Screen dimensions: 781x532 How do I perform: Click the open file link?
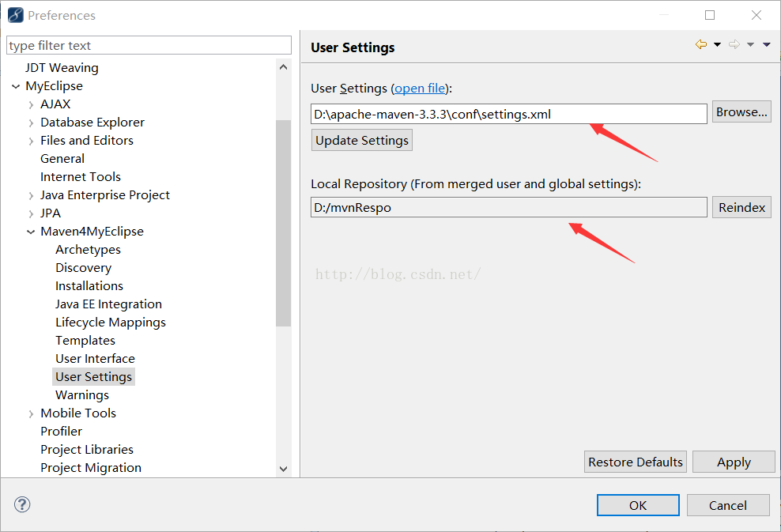coord(420,89)
